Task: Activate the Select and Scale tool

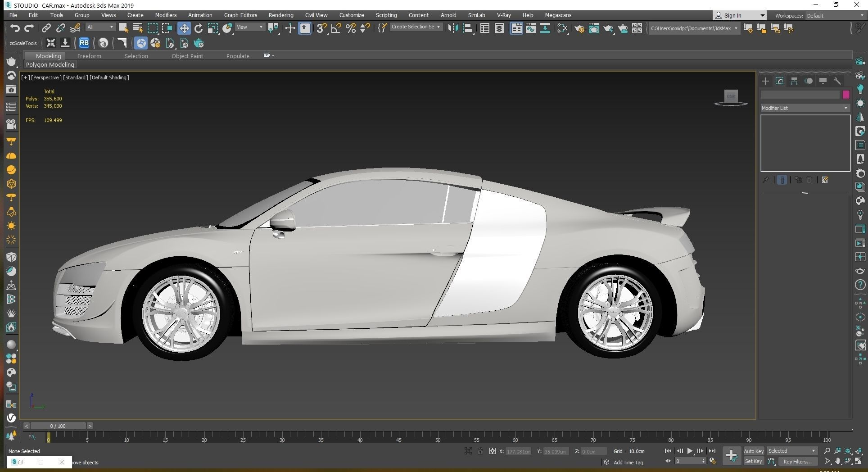Action: click(x=213, y=28)
